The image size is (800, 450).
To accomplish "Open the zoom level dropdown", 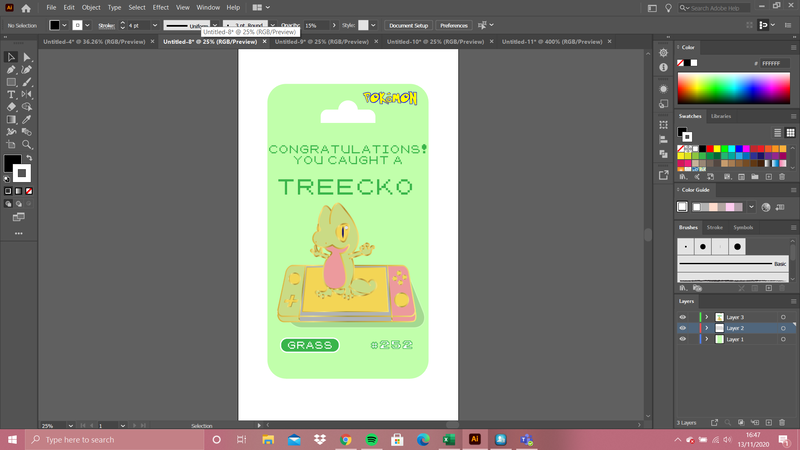I will click(x=70, y=426).
